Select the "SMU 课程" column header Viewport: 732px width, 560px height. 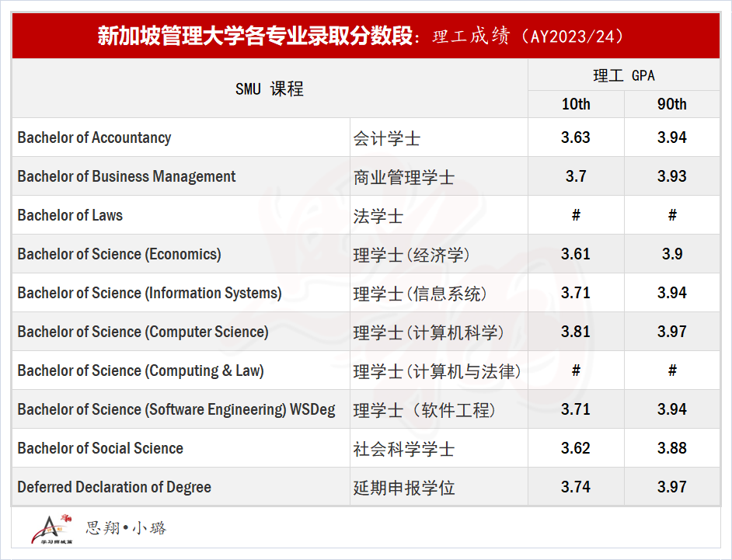coord(270,89)
